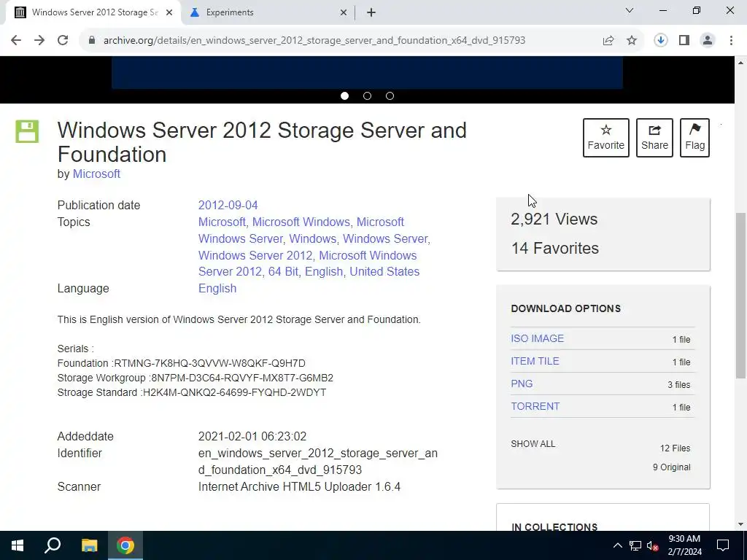Download the ITEM TILE file
Screen dimensions: 747x560
[x=535, y=362]
